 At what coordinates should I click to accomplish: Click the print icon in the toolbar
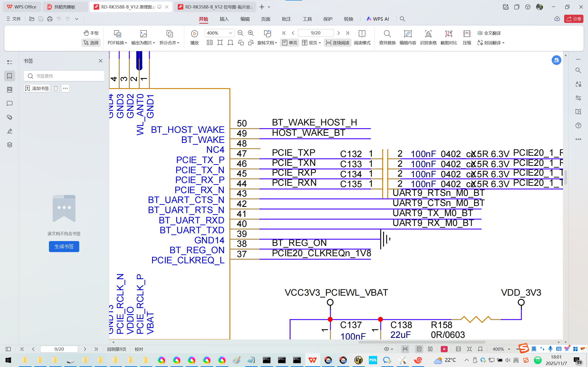(50, 19)
